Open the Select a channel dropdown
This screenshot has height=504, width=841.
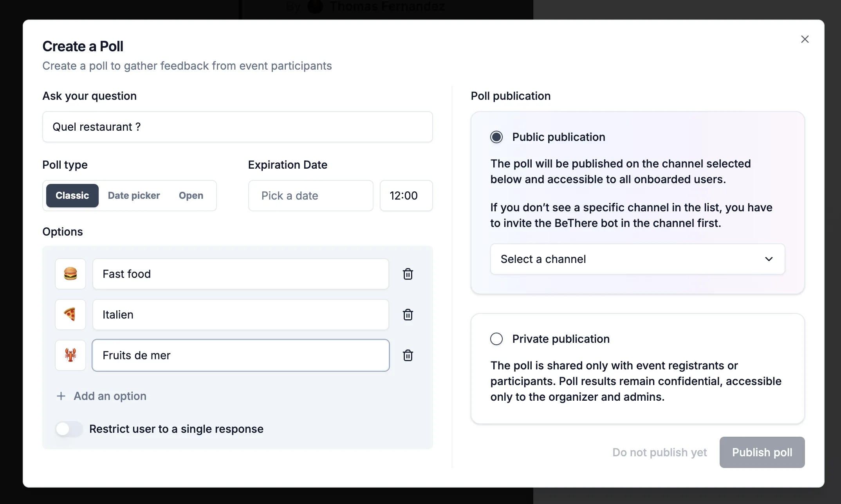click(x=637, y=259)
